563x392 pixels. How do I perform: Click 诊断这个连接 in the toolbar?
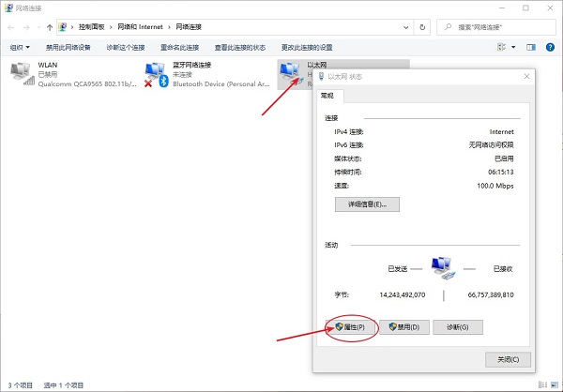coord(126,48)
